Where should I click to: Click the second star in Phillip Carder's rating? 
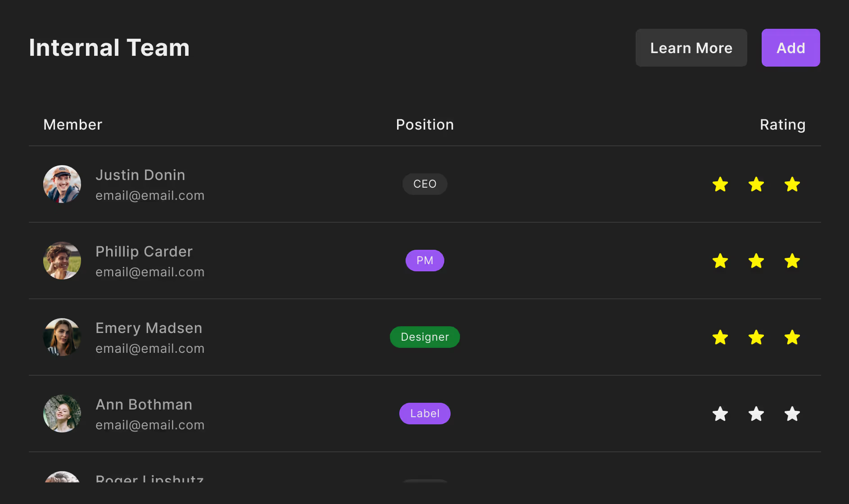[x=756, y=261]
